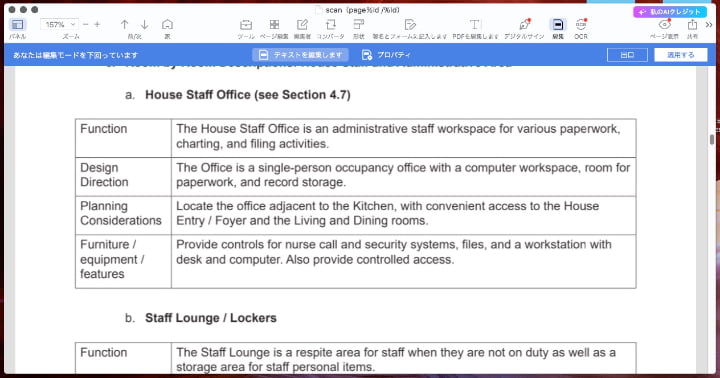Screen dimensions: 720x378
Task: Click the Home icon in toolbar
Action: [x=168, y=24]
